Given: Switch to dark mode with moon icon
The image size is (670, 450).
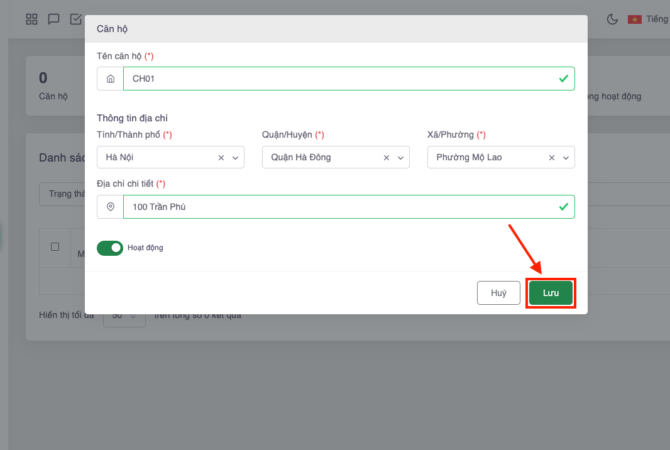Looking at the screenshot, I should pos(612,19).
